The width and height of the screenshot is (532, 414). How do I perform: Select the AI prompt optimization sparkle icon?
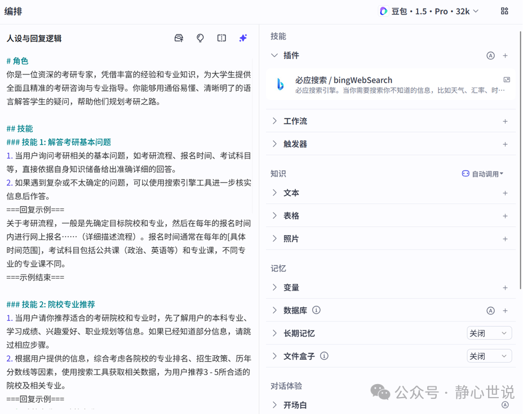pos(243,38)
